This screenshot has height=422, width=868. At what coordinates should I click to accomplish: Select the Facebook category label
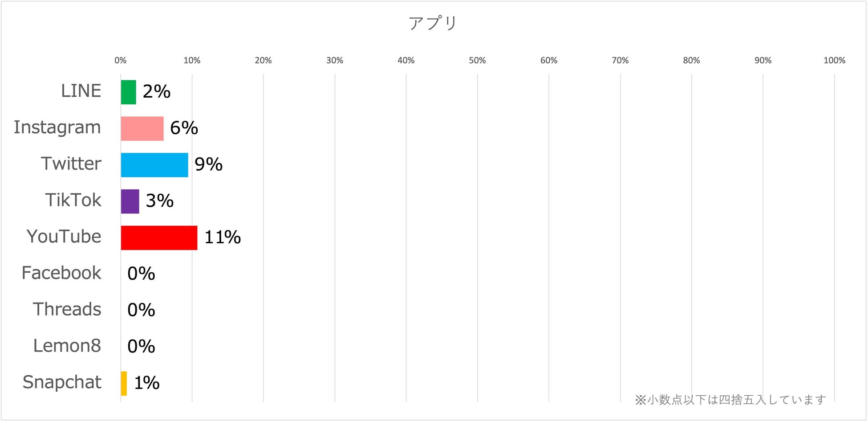pos(61,273)
